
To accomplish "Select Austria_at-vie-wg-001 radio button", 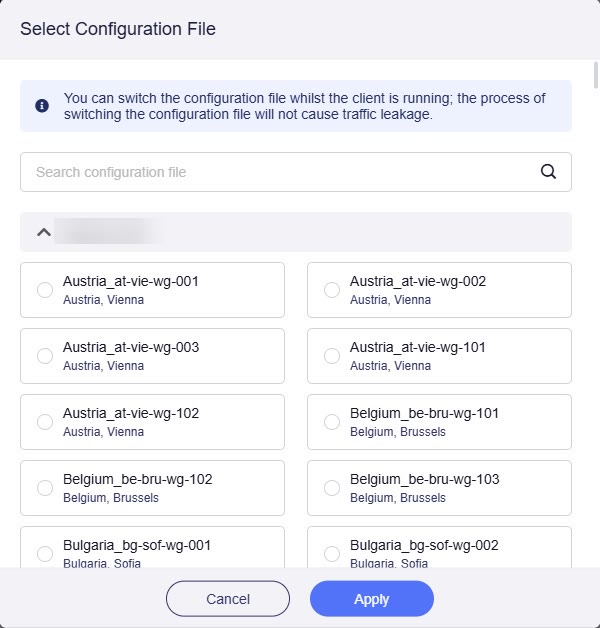I will [x=45, y=290].
